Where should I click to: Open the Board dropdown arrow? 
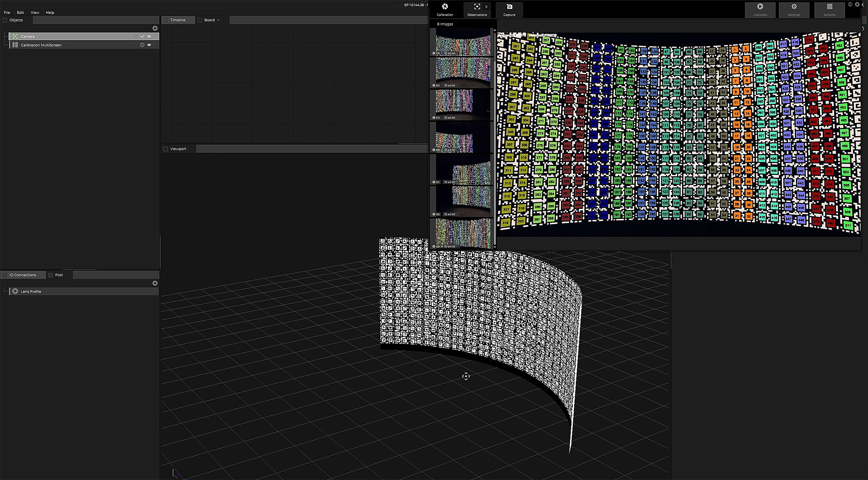point(218,20)
